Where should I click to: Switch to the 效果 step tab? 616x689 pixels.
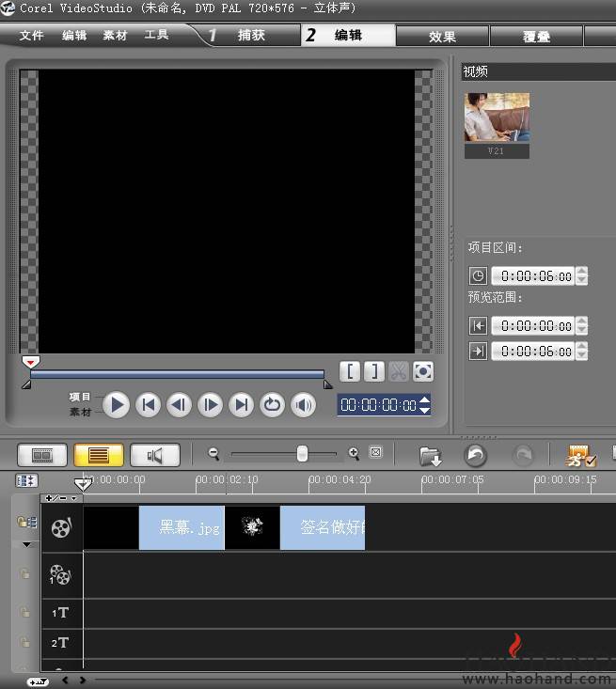coord(442,37)
